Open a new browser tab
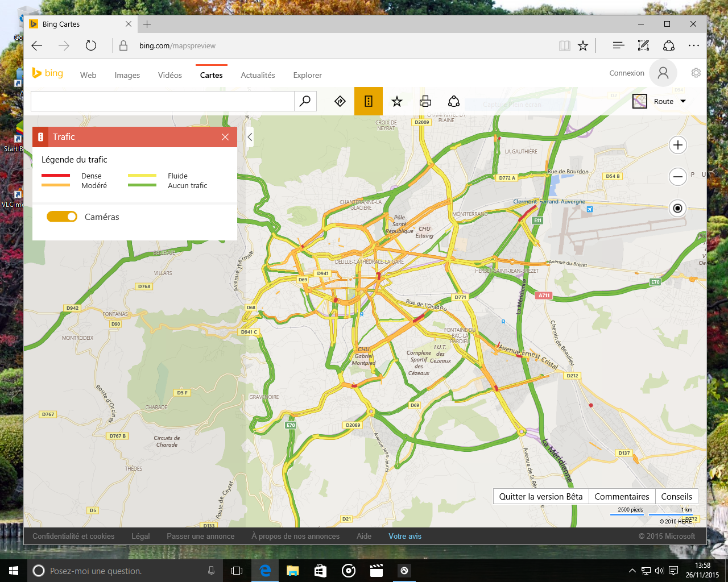Viewport: 728px width, 582px height. click(147, 24)
